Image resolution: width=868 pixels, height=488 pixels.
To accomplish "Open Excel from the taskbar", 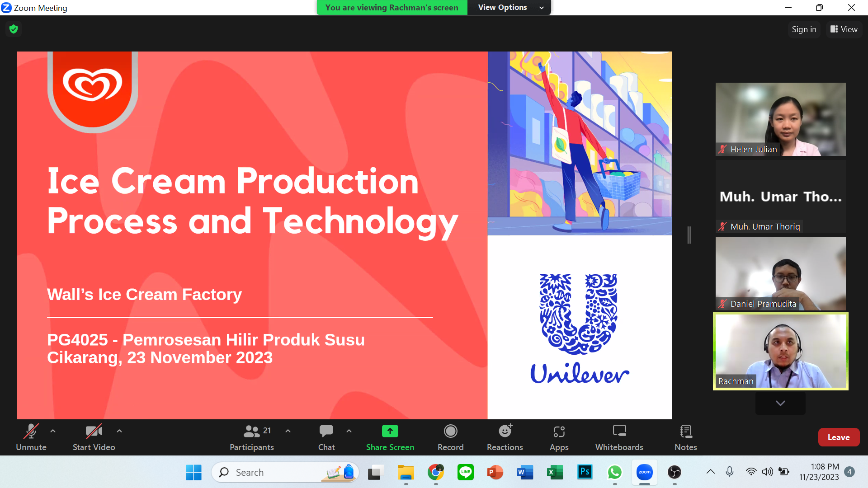I will (555, 473).
